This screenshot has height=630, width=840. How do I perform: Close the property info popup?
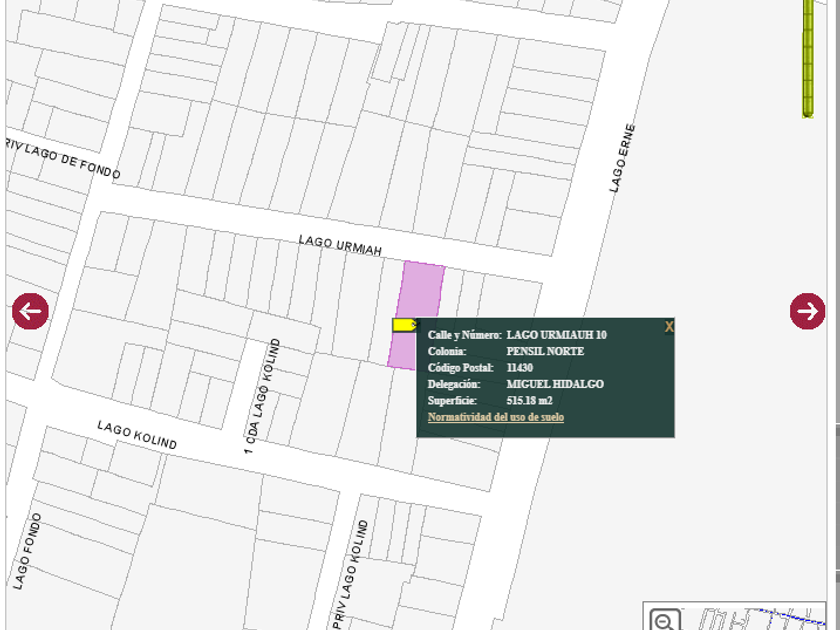coord(669,327)
